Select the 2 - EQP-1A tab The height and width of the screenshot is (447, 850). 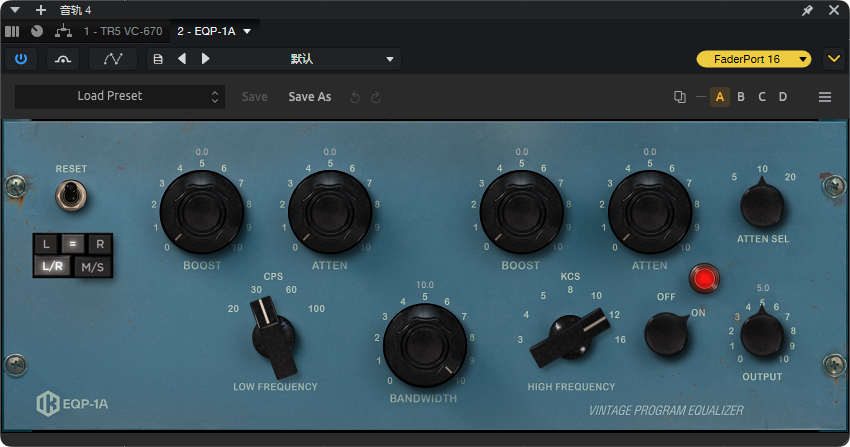207,31
